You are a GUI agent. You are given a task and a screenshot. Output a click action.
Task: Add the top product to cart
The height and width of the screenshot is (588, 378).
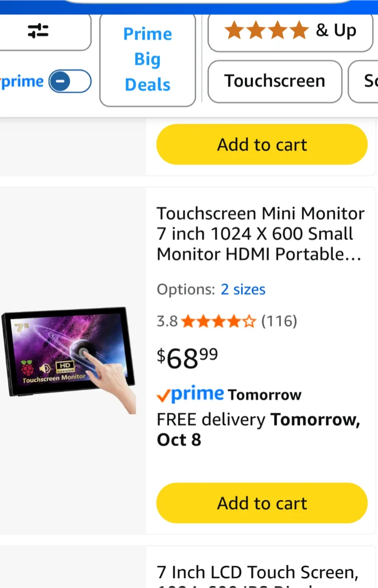click(x=262, y=145)
